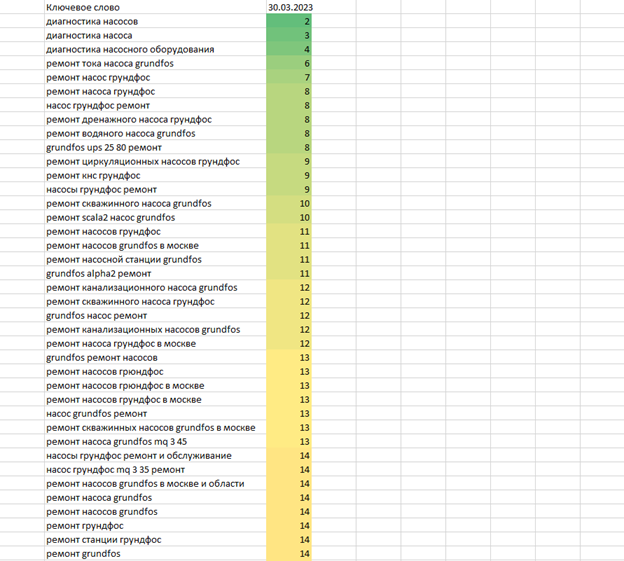The width and height of the screenshot is (624, 561).
Task: Select the 'ремонт насосов grundfos' cell with value 14
Action: pyautogui.click(x=155, y=512)
